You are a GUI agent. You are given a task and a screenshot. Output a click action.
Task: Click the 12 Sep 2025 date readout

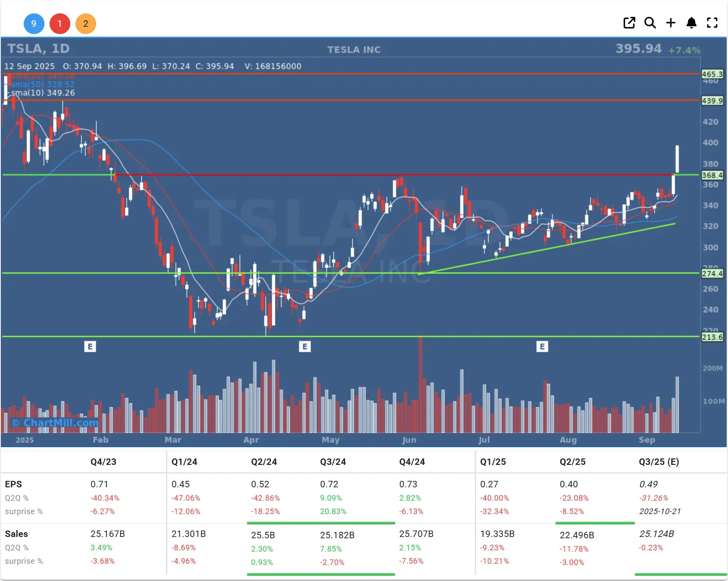coord(30,66)
